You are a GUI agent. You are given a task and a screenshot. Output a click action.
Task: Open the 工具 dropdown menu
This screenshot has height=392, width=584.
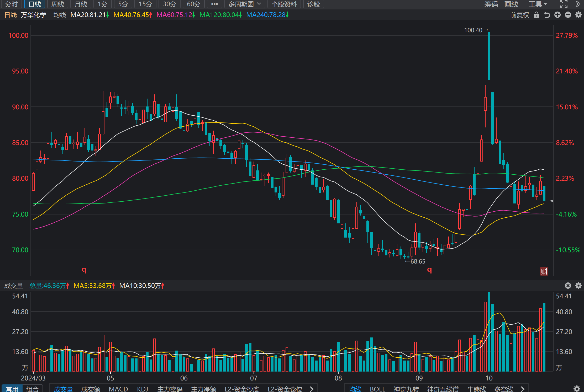tap(538, 4)
